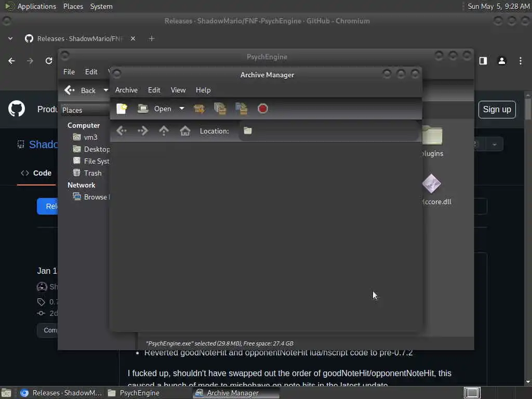Click the date and time clock
This screenshot has height=399, width=532.
pyautogui.click(x=498, y=6)
